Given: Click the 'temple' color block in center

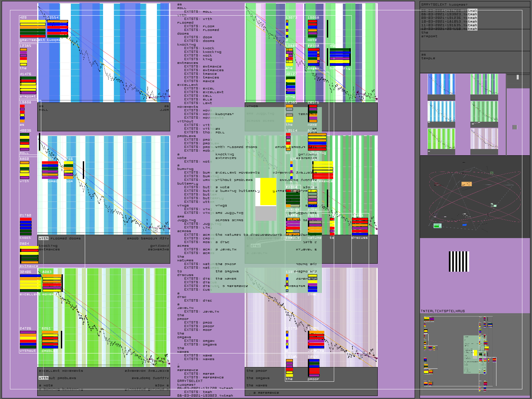Looking at the screenshot, I should 293,226.
